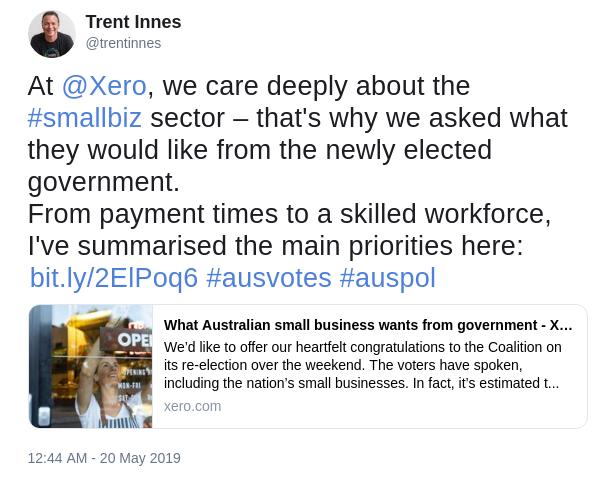The height and width of the screenshot is (478, 616).
Task: Open Trent Innes's profile picture
Action: 52,34
